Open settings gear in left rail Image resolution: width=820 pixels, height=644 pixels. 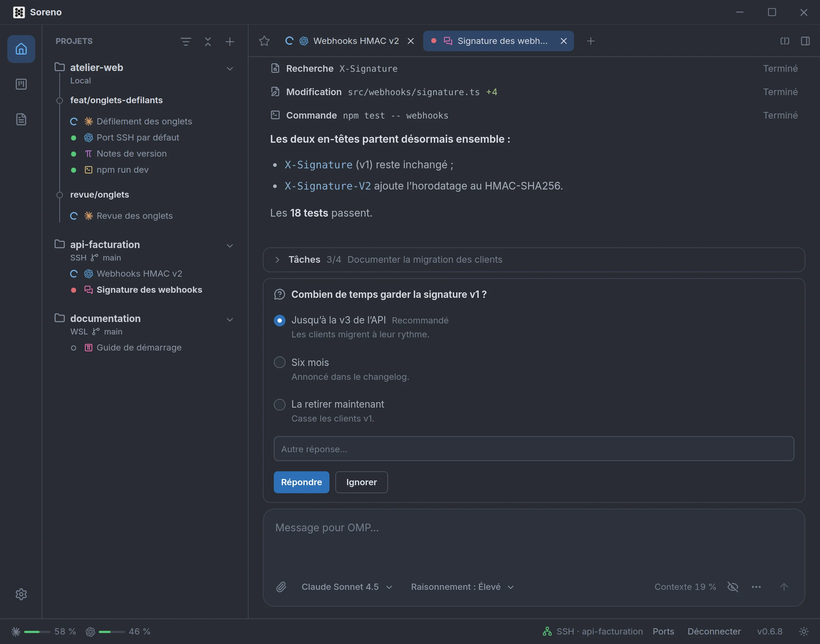click(x=21, y=594)
